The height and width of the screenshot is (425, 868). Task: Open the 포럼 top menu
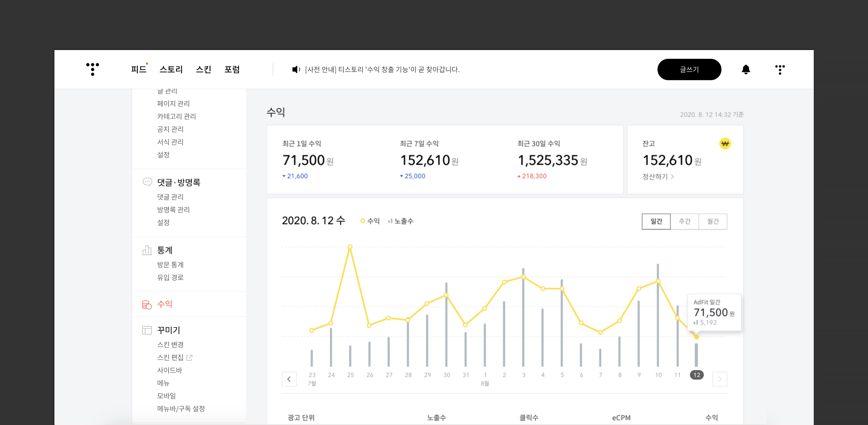click(x=232, y=70)
